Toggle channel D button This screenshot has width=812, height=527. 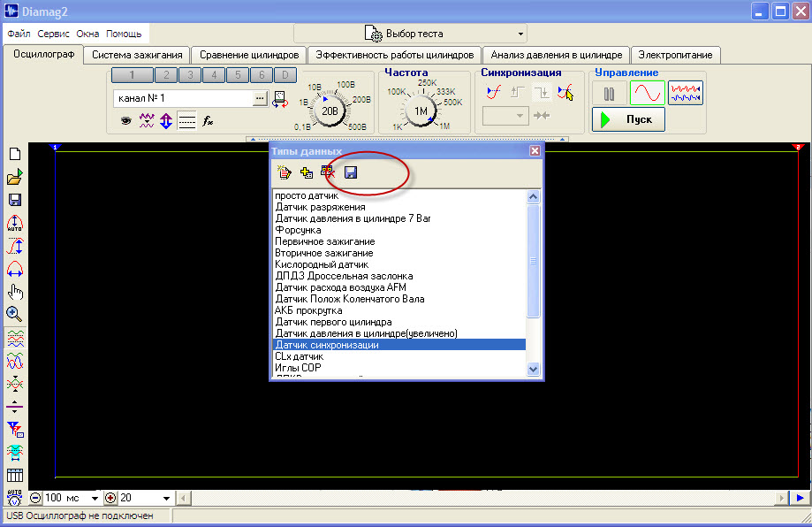[285, 75]
